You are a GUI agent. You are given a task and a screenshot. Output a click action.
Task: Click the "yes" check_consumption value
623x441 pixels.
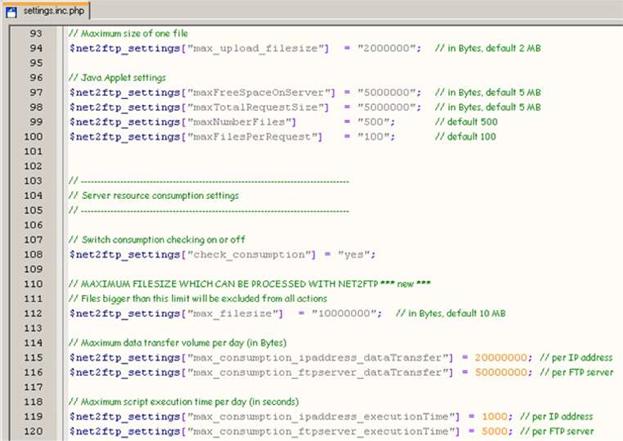pyautogui.click(x=356, y=254)
